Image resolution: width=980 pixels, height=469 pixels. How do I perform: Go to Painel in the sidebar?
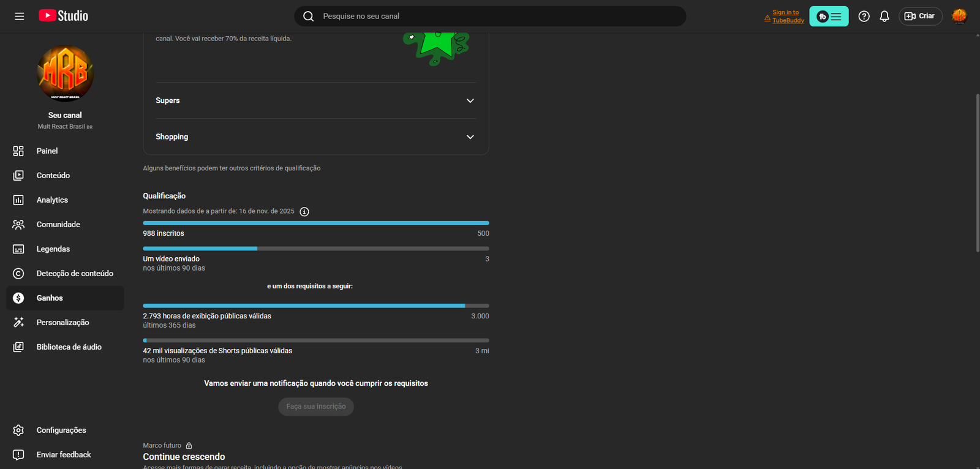(65, 151)
